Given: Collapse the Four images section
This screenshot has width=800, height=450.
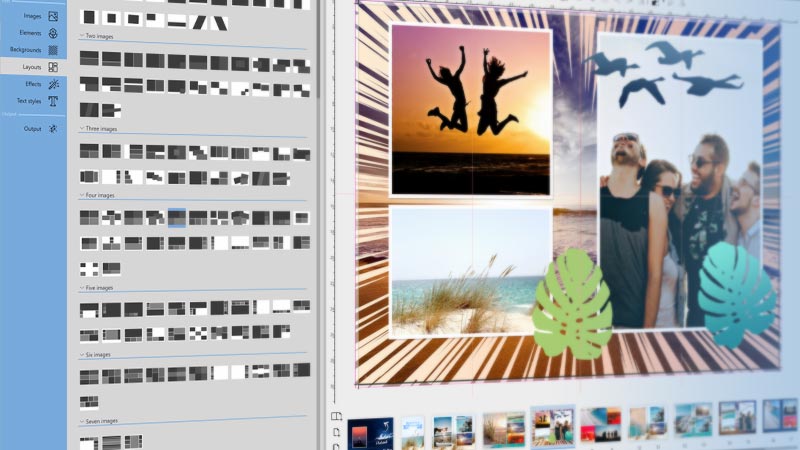Looking at the screenshot, I should point(81,195).
